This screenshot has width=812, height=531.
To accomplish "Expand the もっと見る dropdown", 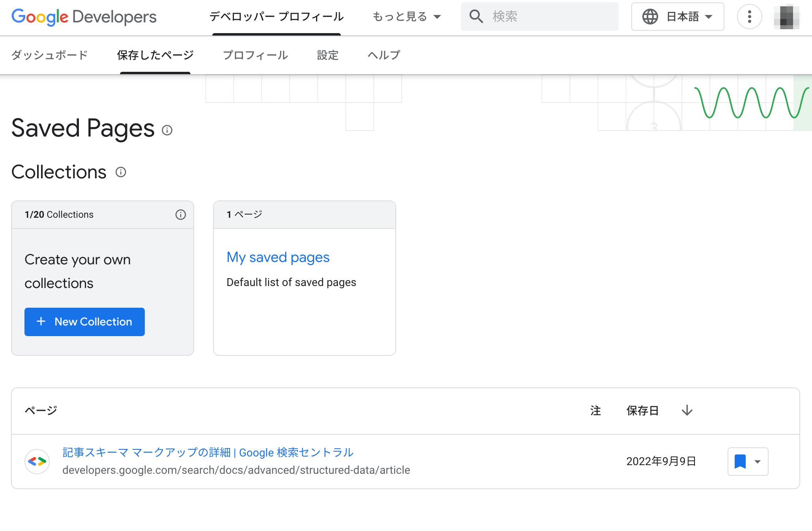I will point(406,17).
